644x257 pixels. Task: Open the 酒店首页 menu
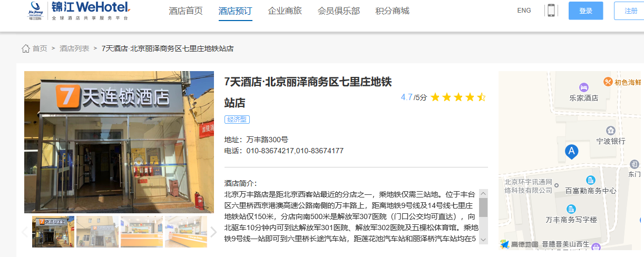coord(186,11)
